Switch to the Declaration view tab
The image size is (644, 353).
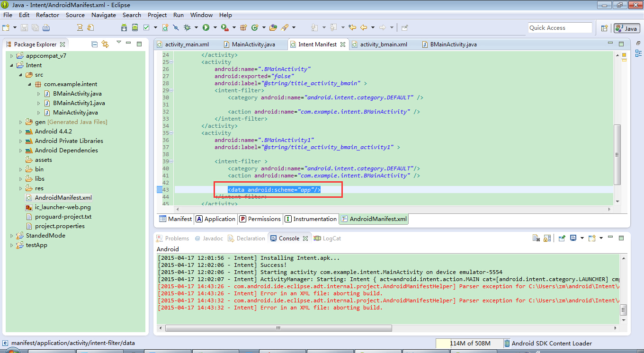[x=246, y=238]
